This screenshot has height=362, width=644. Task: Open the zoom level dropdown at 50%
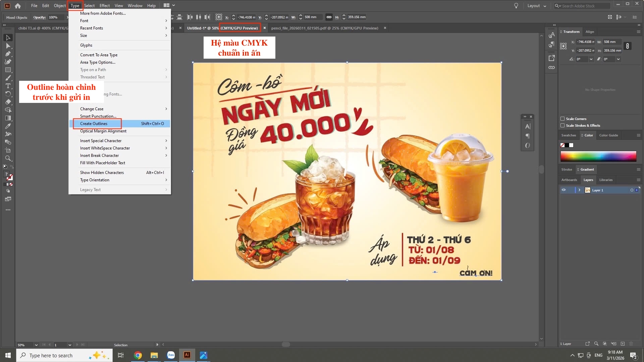[x=36, y=345]
